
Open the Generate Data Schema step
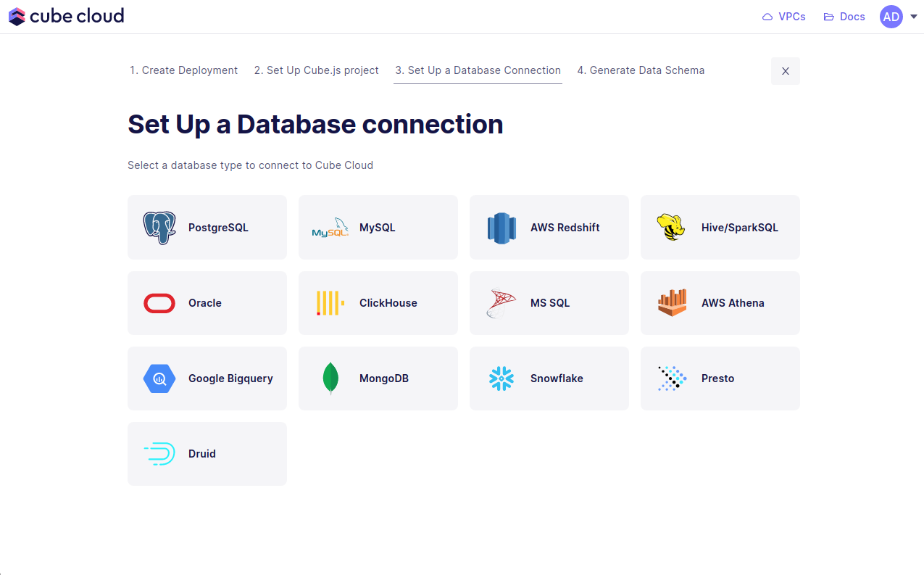click(x=641, y=70)
